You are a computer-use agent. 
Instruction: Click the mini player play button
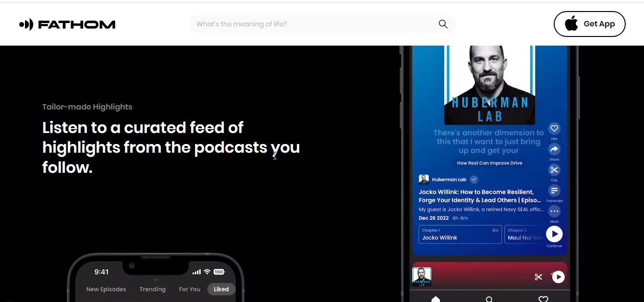point(558,277)
